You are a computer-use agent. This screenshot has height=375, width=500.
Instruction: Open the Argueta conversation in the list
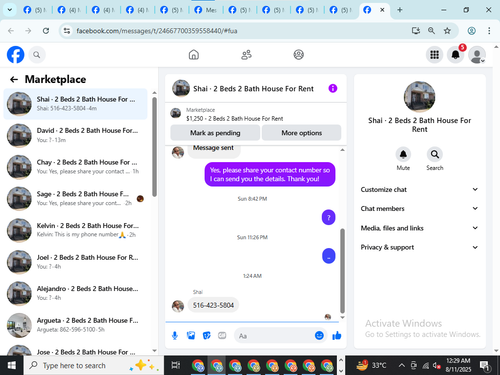click(x=75, y=325)
